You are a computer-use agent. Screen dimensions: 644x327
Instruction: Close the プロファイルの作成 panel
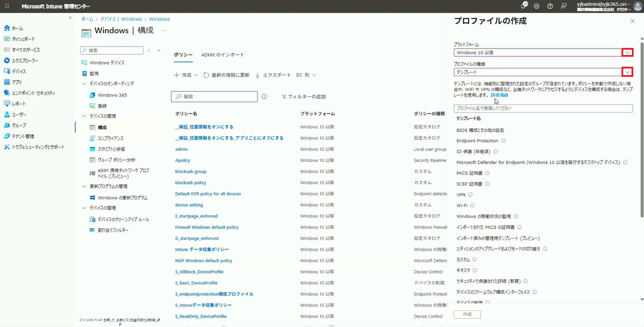632,21
